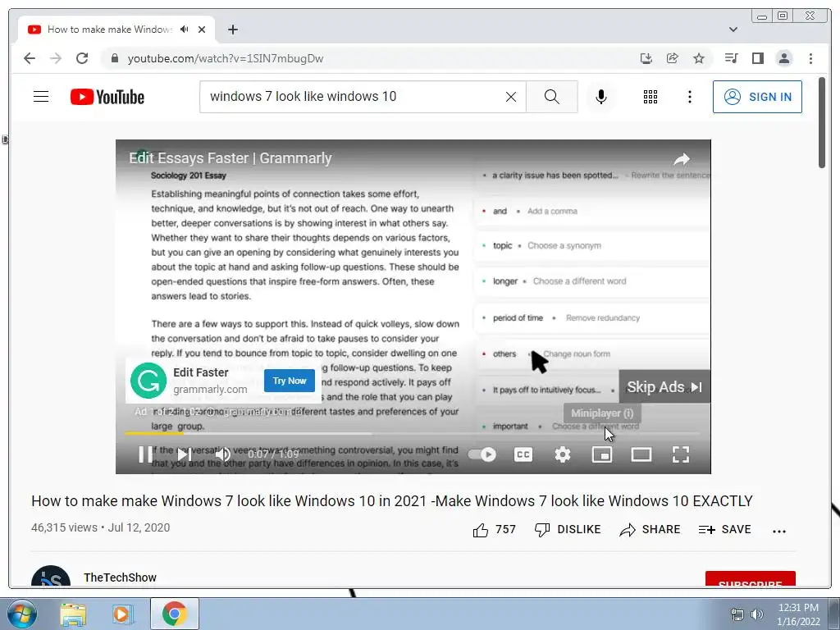Image resolution: width=840 pixels, height=630 pixels.
Task: Save the video to a playlist
Action: tap(725, 530)
